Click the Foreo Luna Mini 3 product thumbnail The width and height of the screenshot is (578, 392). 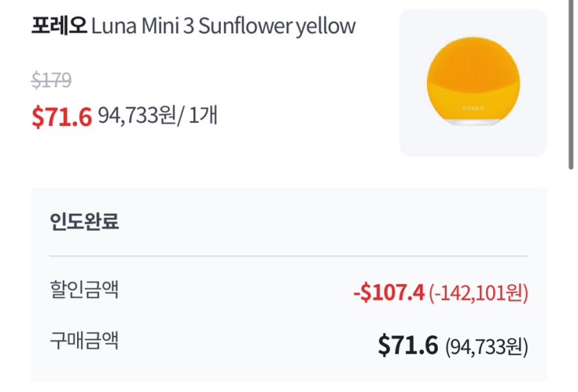472,82
